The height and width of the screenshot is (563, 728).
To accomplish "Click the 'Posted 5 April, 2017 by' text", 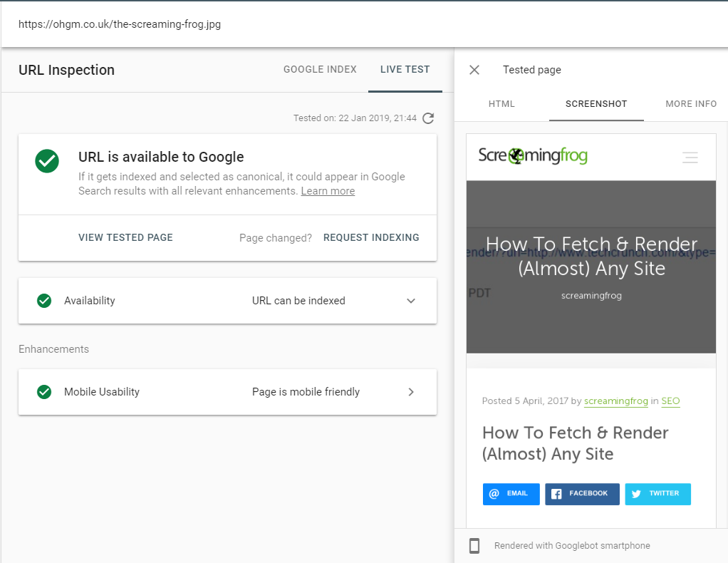I will pos(531,401).
